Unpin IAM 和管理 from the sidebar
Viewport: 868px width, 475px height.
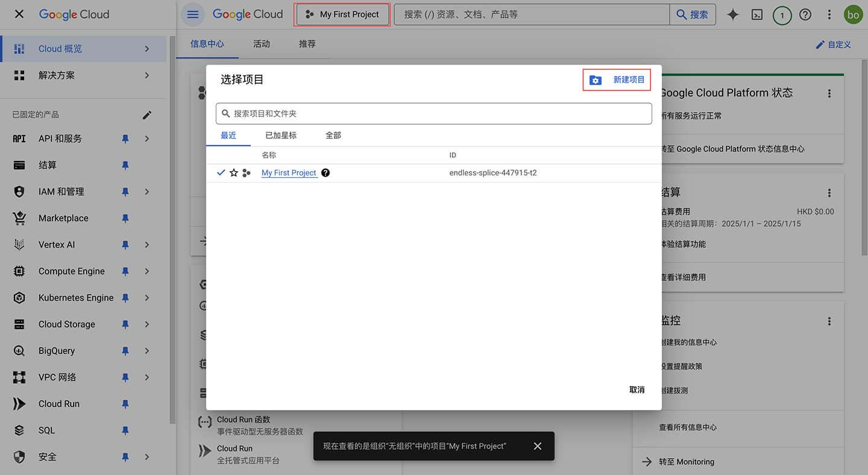(x=125, y=192)
